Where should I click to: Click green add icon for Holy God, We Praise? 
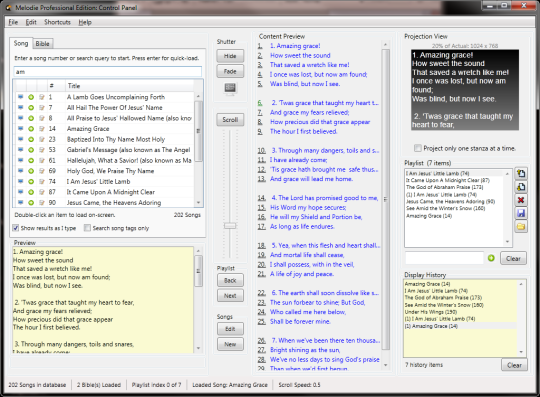31,171
